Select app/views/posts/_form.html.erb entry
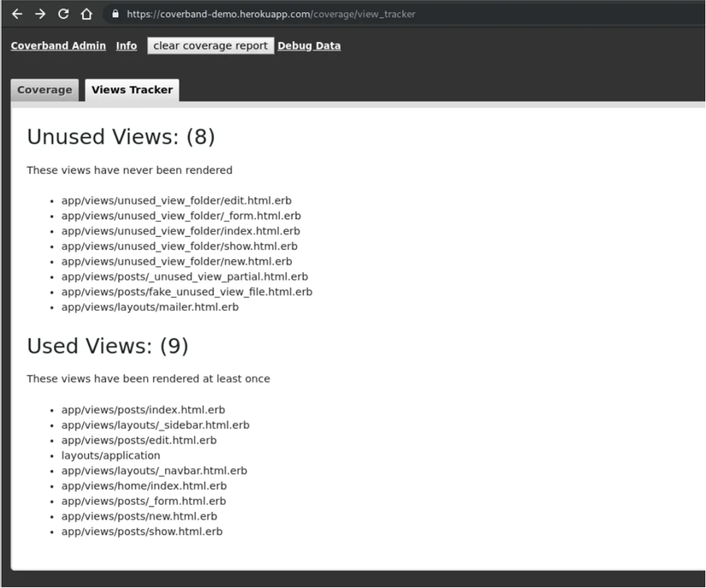This screenshot has width=706, height=588. point(144,502)
